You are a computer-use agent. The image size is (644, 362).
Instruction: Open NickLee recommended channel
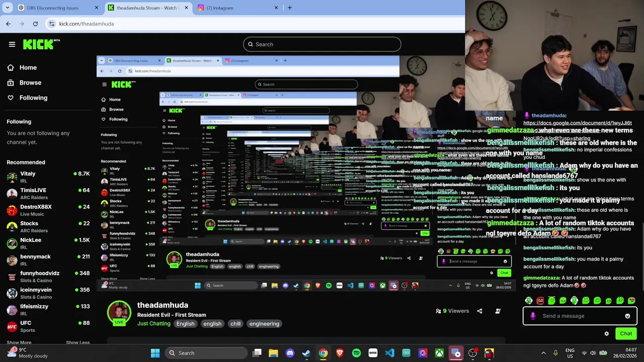pyautogui.click(x=48, y=243)
